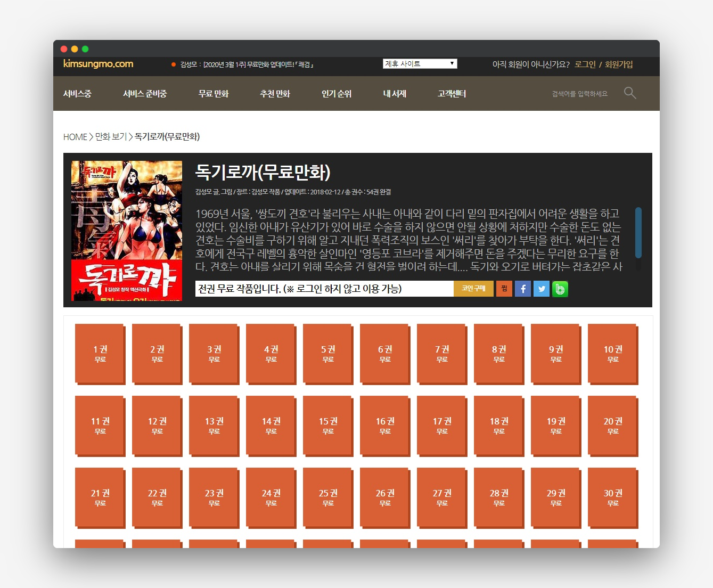Share on Twitter icon
The width and height of the screenshot is (713, 588).
[x=542, y=289]
